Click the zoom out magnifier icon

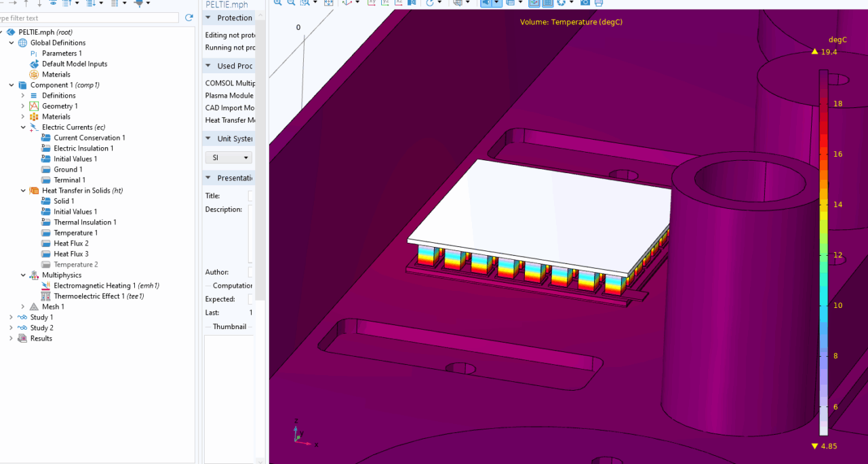(x=291, y=3)
